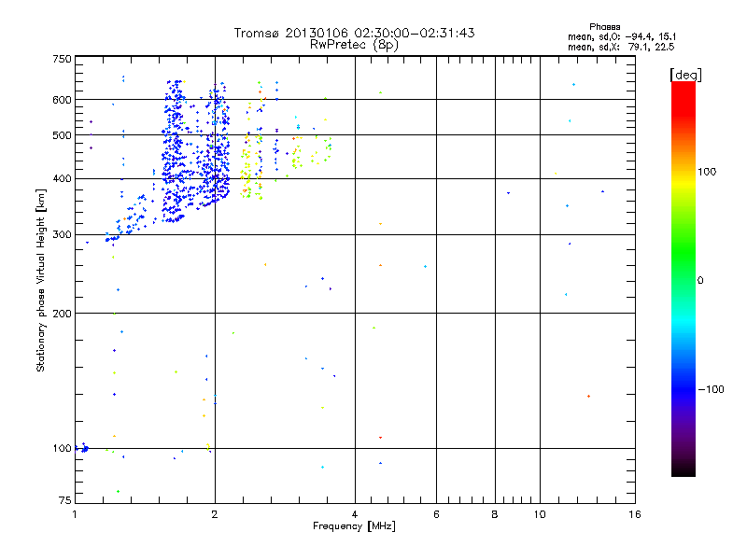747x560 pixels.
Task: Click the '750' y-axis tick label
Action: (x=62, y=59)
